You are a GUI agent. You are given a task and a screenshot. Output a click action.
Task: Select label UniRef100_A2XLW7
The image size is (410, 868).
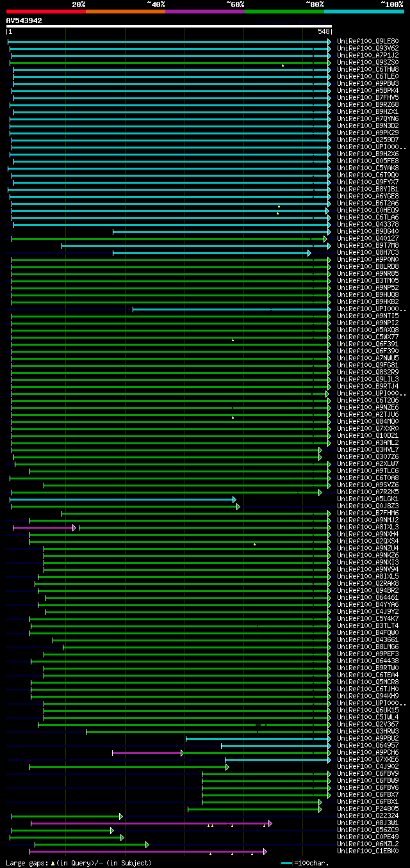368,464
